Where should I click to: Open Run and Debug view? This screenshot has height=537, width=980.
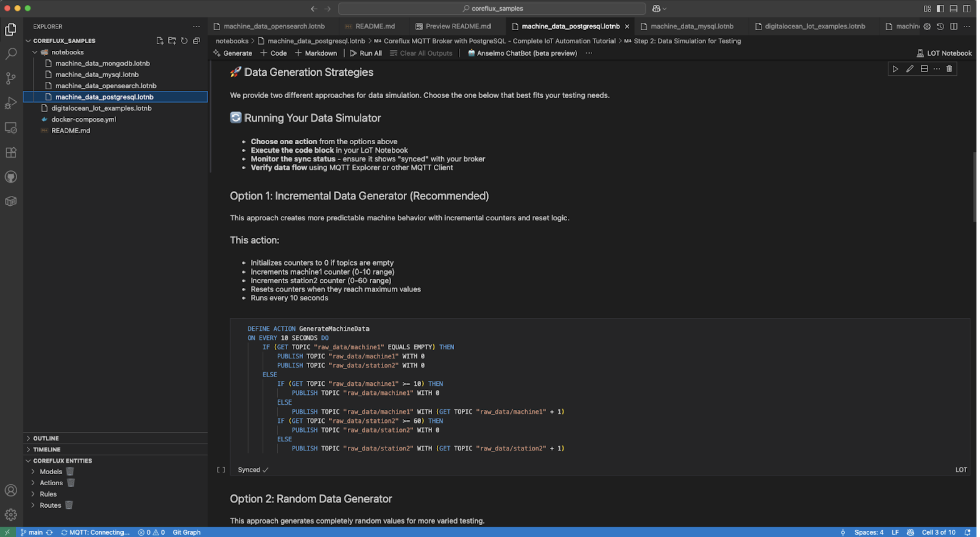point(11,103)
